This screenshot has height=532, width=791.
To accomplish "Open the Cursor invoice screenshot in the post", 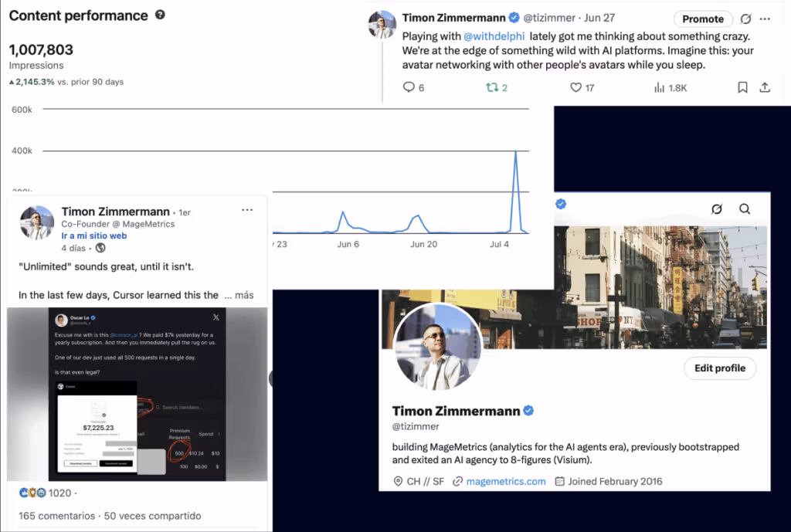I will pyautogui.click(x=137, y=395).
